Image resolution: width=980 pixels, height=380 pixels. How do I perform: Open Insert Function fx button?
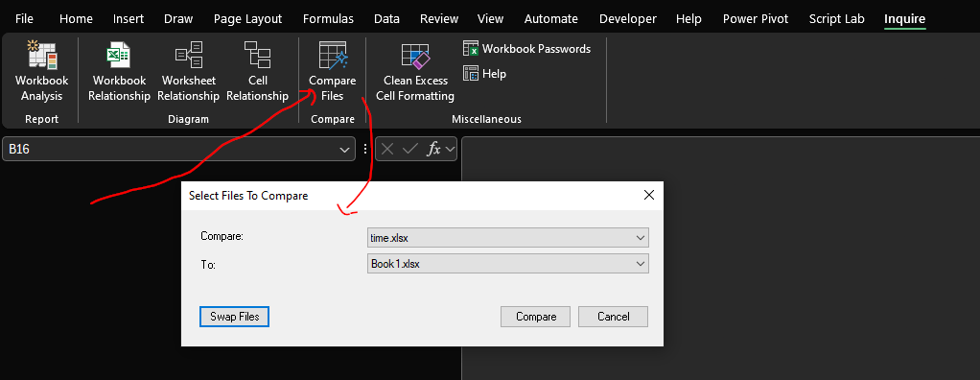[433, 150]
